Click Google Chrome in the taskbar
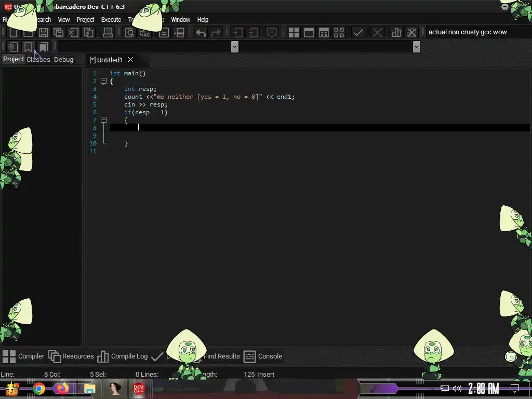Image resolution: width=532 pixels, height=399 pixels. [39, 389]
